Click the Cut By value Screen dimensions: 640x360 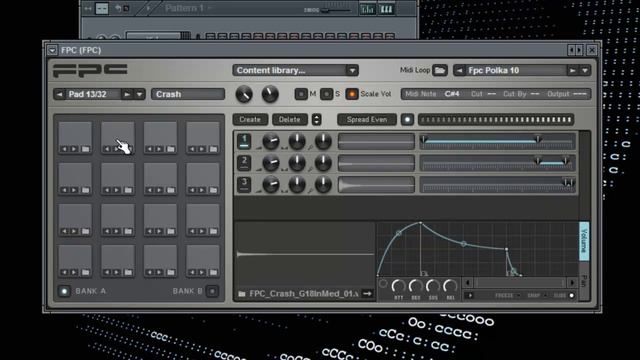click(x=535, y=94)
